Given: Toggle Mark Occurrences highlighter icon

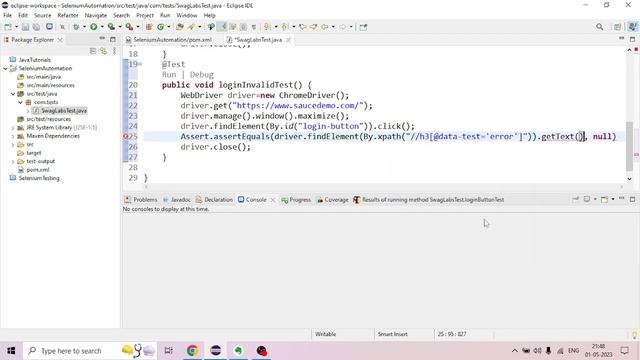Looking at the screenshot, I should click(x=222, y=27).
